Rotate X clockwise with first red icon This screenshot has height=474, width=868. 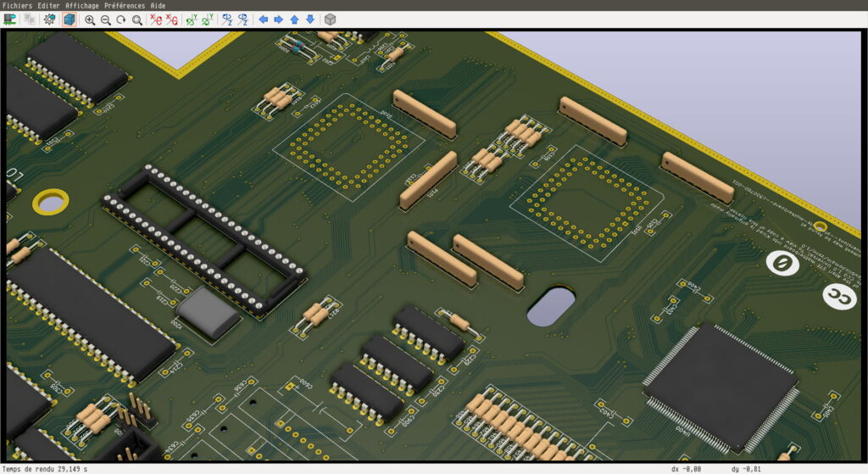[157, 20]
